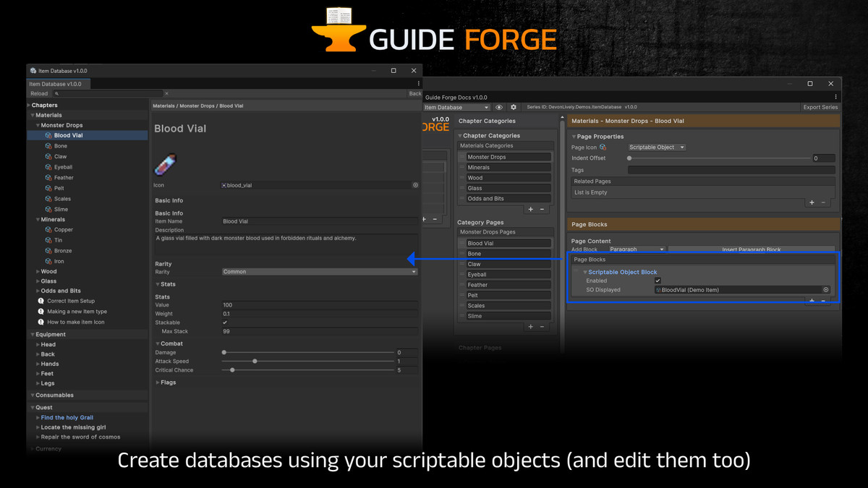
Task: Click the Blood Vial sprite preview image
Action: [166, 164]
